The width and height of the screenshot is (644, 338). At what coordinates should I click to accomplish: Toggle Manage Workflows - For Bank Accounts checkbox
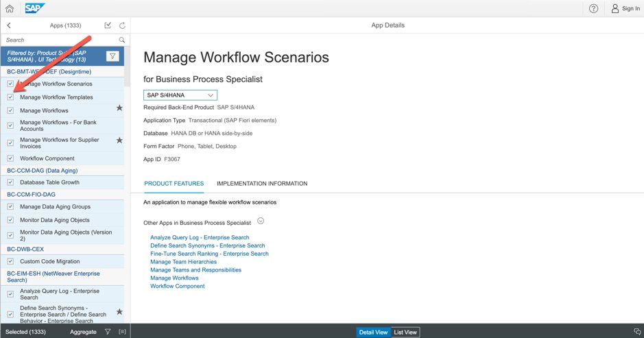[x=10, y=125]
